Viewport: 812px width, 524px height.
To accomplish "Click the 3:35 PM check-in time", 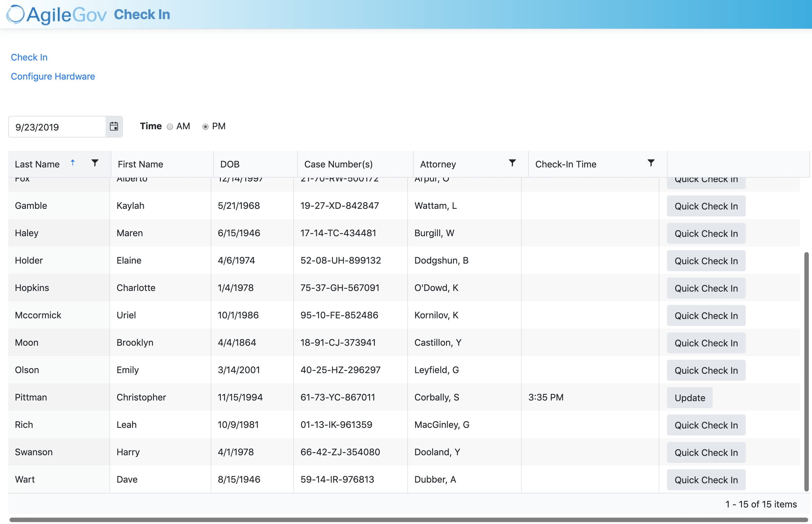I will click(x=546, y=397).
